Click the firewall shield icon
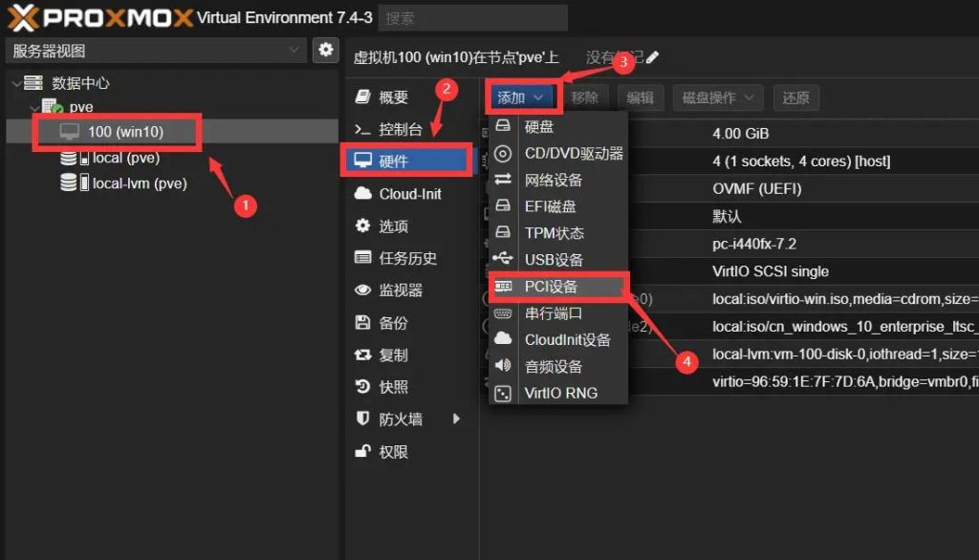Viewport: 979px width, 560px height. [362, 419]
